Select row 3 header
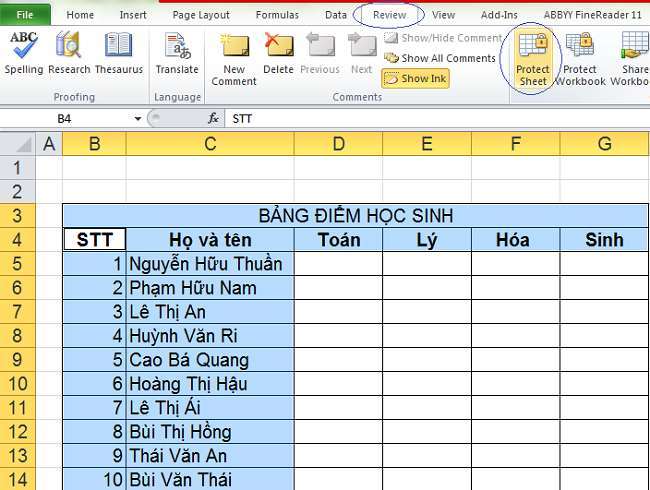The image size is (650, 490). 17,216
